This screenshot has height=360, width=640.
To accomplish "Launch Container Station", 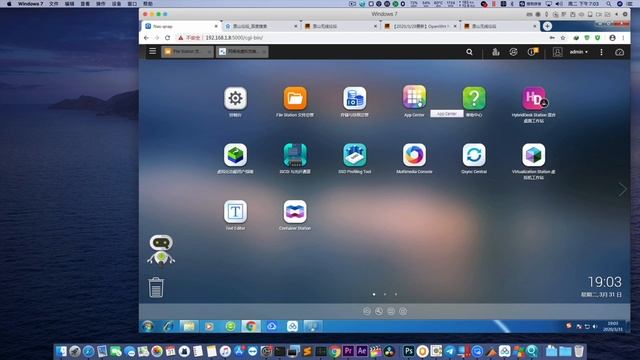I will click(x=295, y=211).
